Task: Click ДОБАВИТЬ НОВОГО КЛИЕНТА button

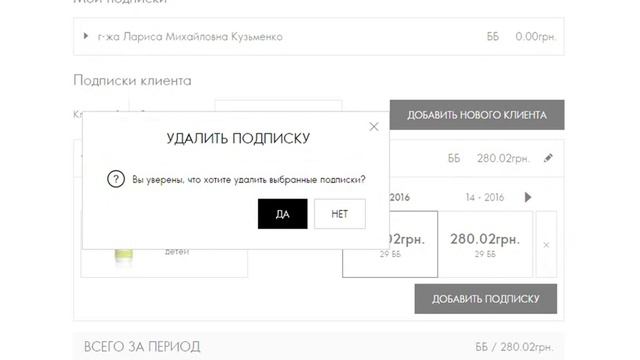Action: tap(477, 115)
